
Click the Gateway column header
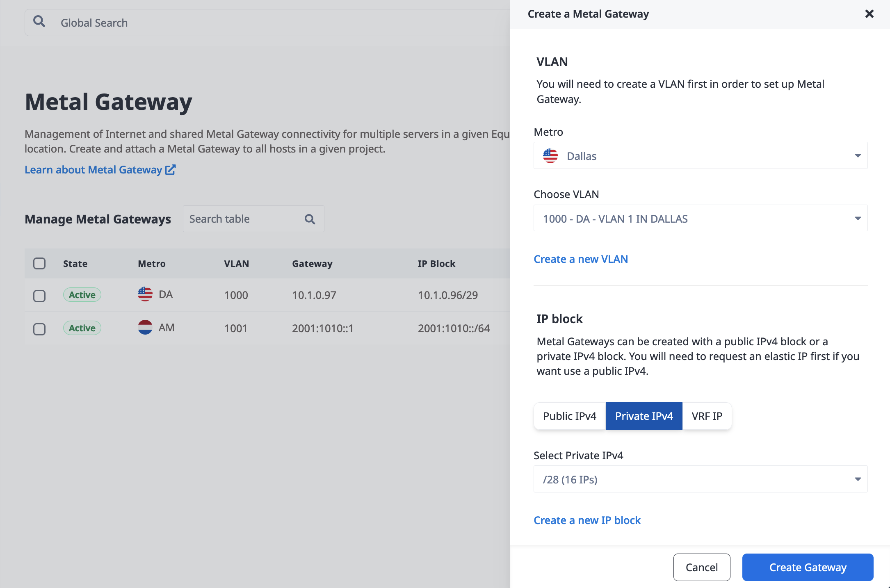pos(312,264)
